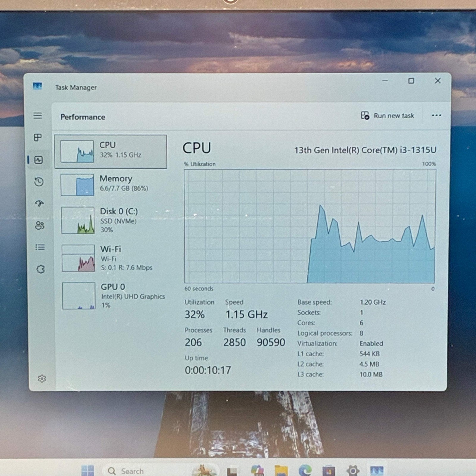
Task: Open the Windows Start menu
Action: pos(87,470)
